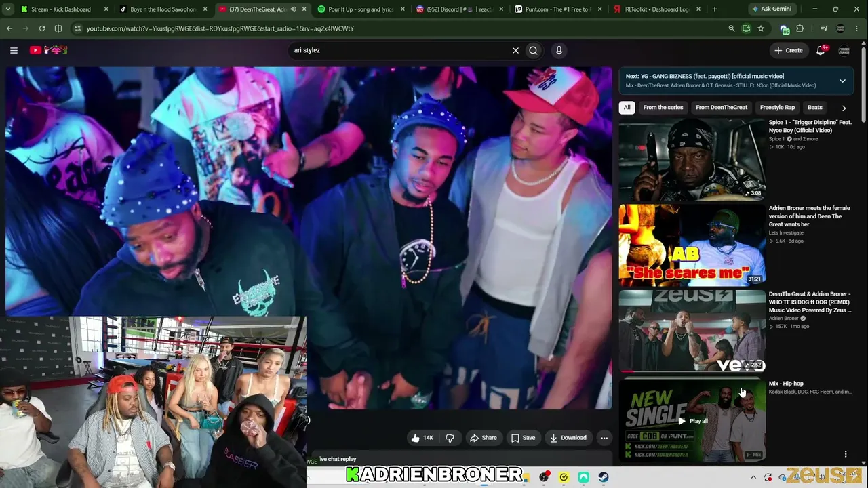Open the Chrome profile avatar

841,28
